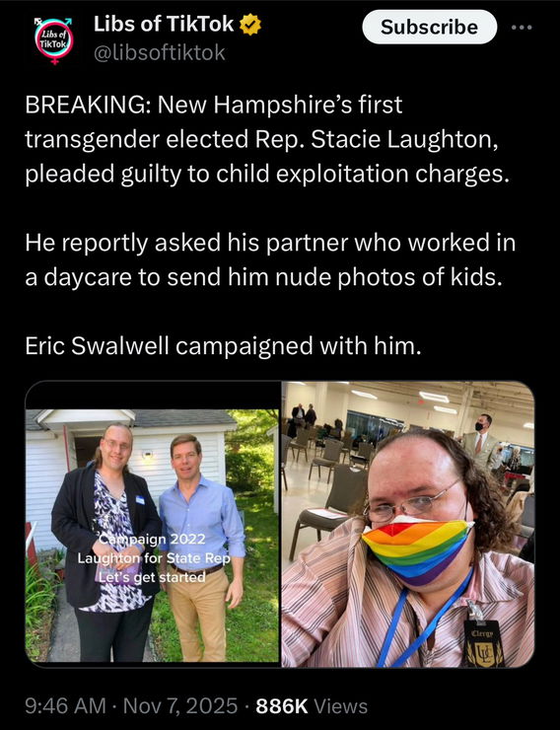The image size is (560, 730).
Task: Click the rainbow face mask in photo
Action: pyautogui.click(x=417, y=548)
